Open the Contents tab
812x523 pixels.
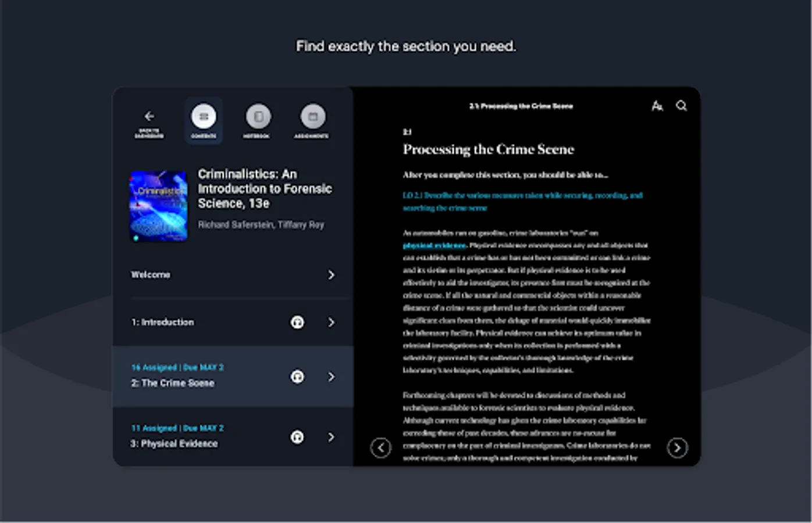204,121
